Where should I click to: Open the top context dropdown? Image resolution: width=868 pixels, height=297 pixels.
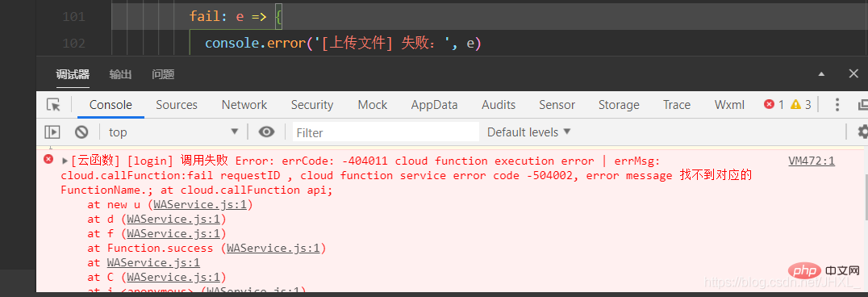(x=173, y=132)
